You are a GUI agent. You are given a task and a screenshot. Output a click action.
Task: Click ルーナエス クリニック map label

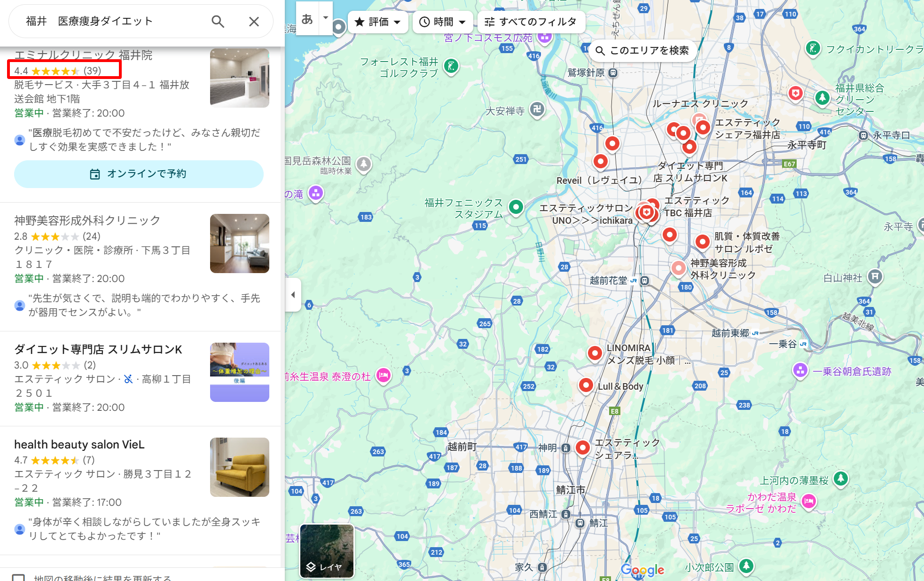click(x=700, y=103)
